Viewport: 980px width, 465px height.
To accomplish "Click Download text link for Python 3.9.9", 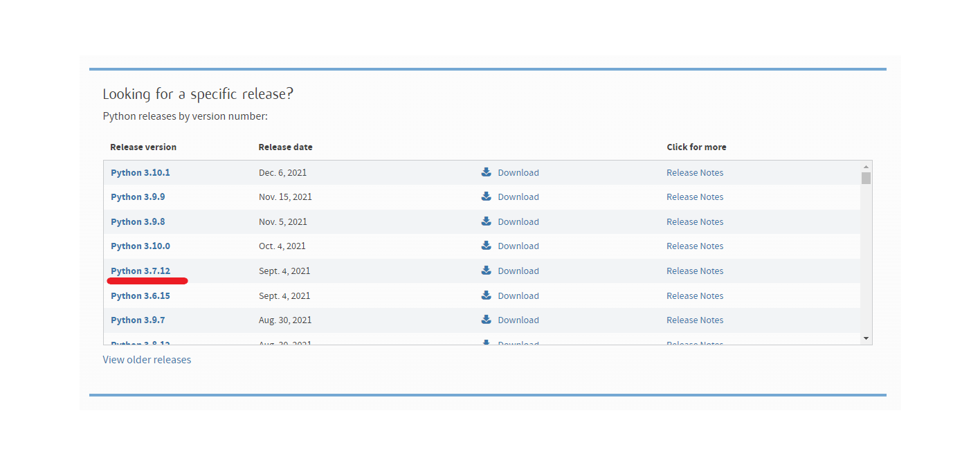I will coord(518,197).
